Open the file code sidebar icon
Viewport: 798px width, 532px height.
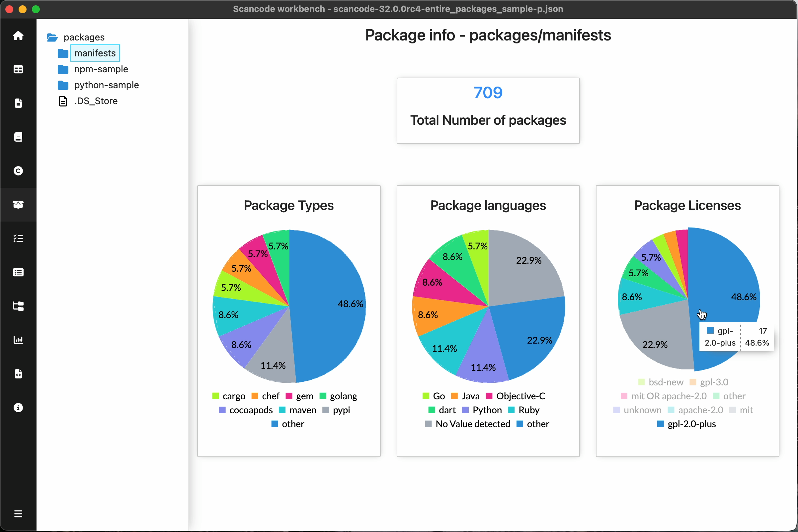point(18,373)
